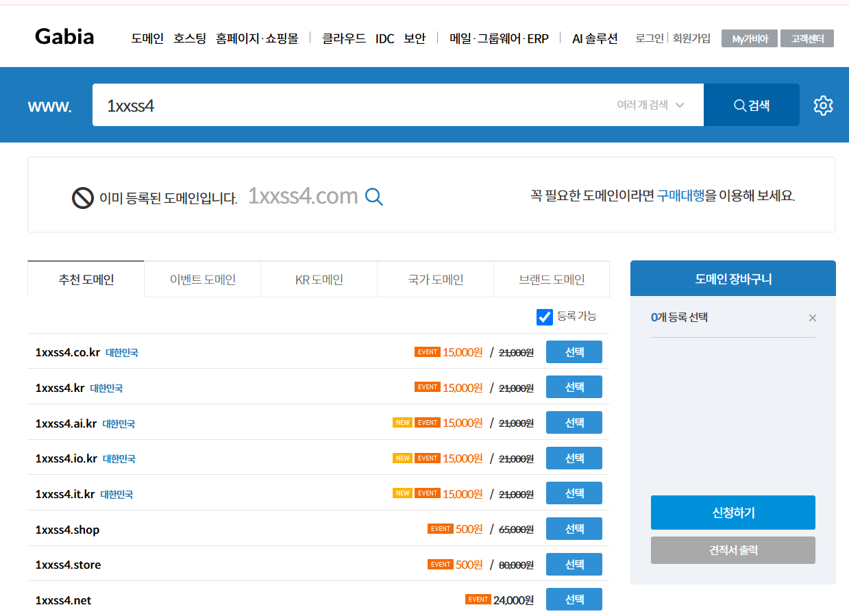Click the Gabia logo to return home
Image resolution: width=849 pixels, height=616 pixels.
(x=64, y=36)
